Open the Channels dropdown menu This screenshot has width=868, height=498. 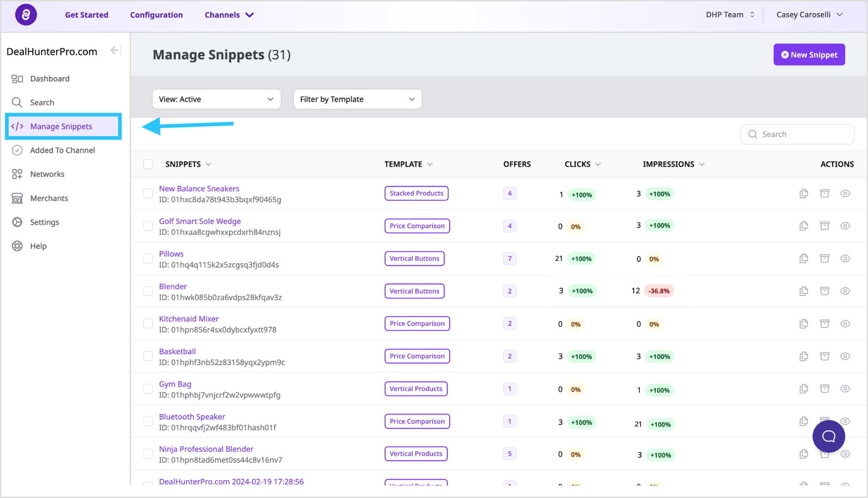pos(229,15)
